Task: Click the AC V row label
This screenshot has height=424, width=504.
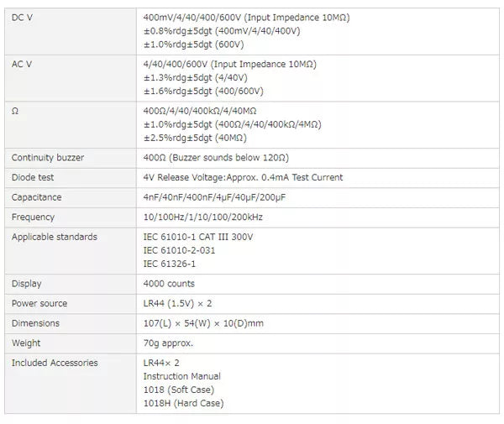Action: [23, 64]
